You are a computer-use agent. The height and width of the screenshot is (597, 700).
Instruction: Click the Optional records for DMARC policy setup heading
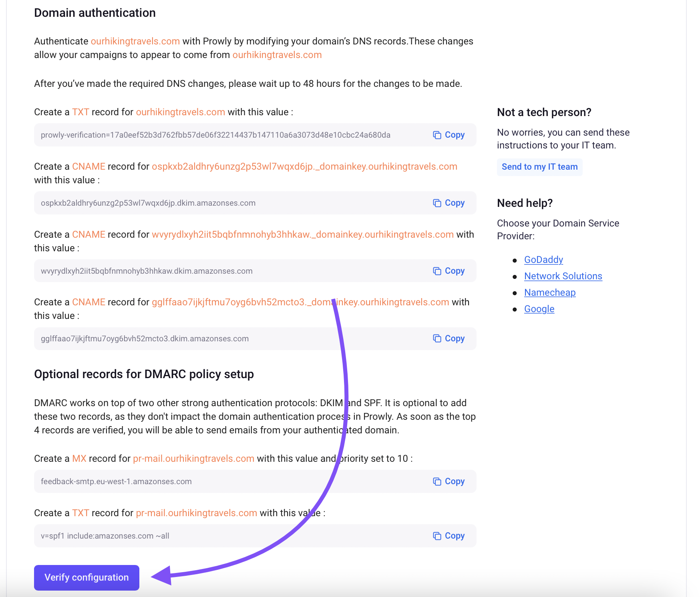pos(144,374)
